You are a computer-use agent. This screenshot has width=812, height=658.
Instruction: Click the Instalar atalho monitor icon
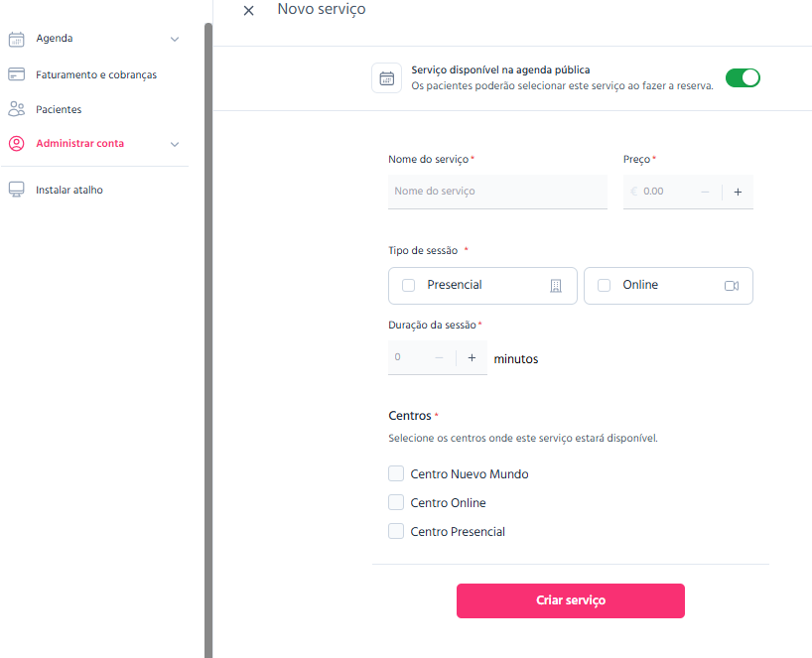tap(17, 190)
